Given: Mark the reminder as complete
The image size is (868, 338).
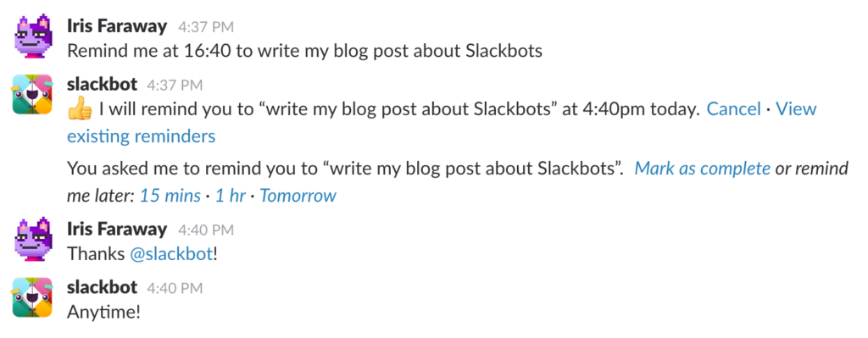Looking at the screenshot, I should [702, 169].
